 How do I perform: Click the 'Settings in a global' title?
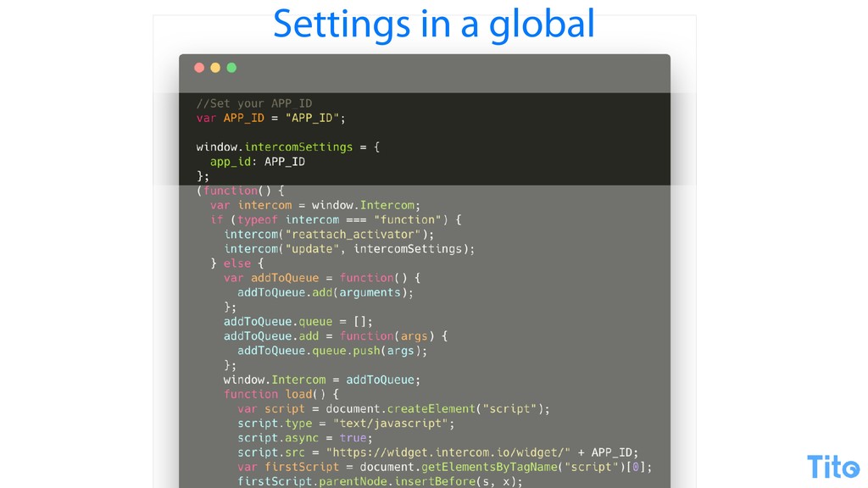(433, 24)
